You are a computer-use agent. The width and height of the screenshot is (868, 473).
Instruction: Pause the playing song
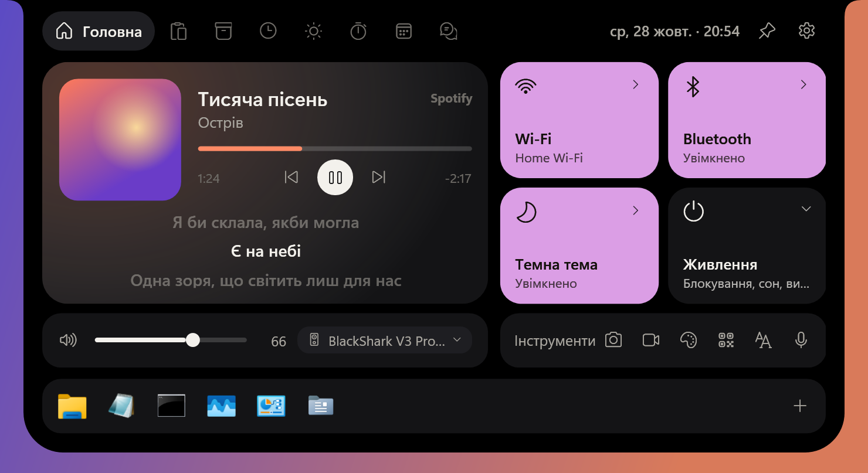335,177
